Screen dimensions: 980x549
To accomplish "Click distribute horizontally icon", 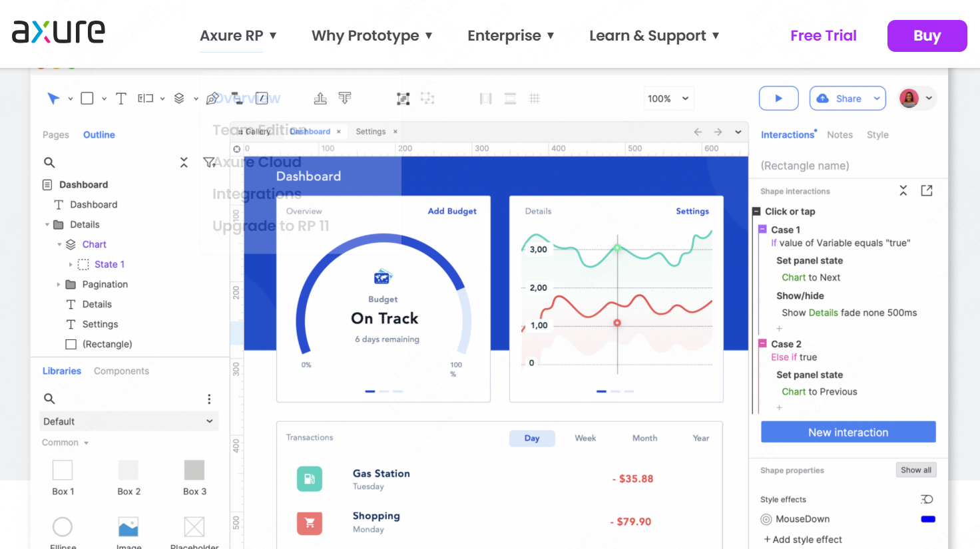I will click(486, 98).
